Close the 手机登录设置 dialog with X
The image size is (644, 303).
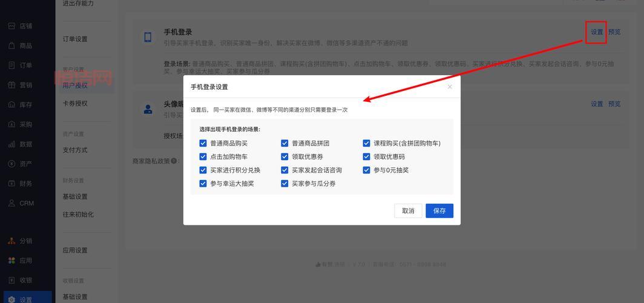[450, 87]
